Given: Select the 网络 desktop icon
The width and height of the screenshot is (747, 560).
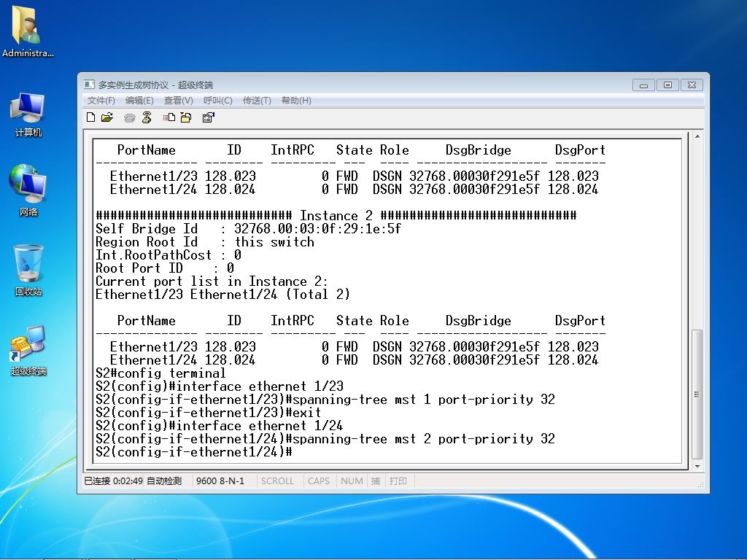Looking at the screenshot, I should (28, 190).
